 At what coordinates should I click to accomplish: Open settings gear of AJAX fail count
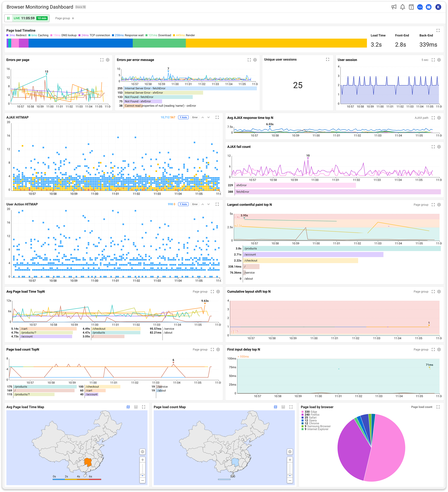(x=439, y=147)
